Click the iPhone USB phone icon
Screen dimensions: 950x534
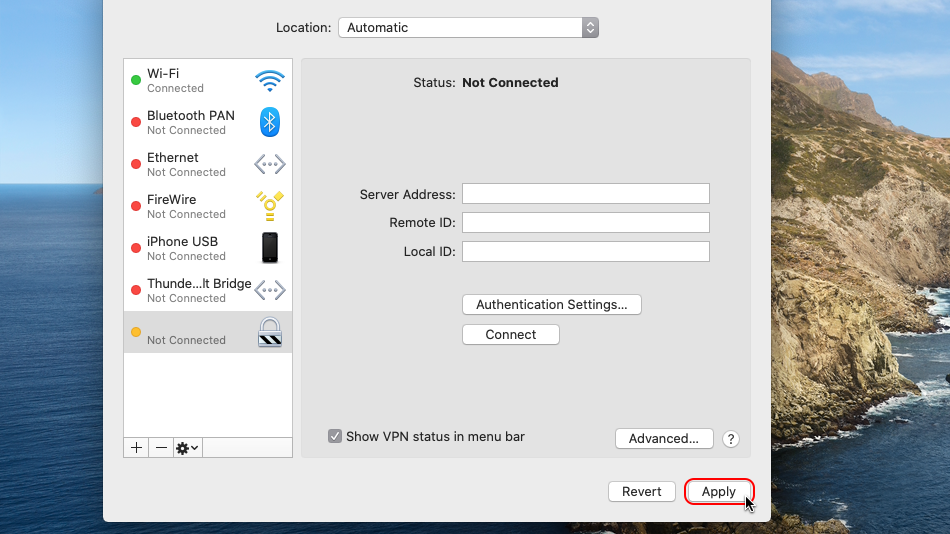point(269,247)
